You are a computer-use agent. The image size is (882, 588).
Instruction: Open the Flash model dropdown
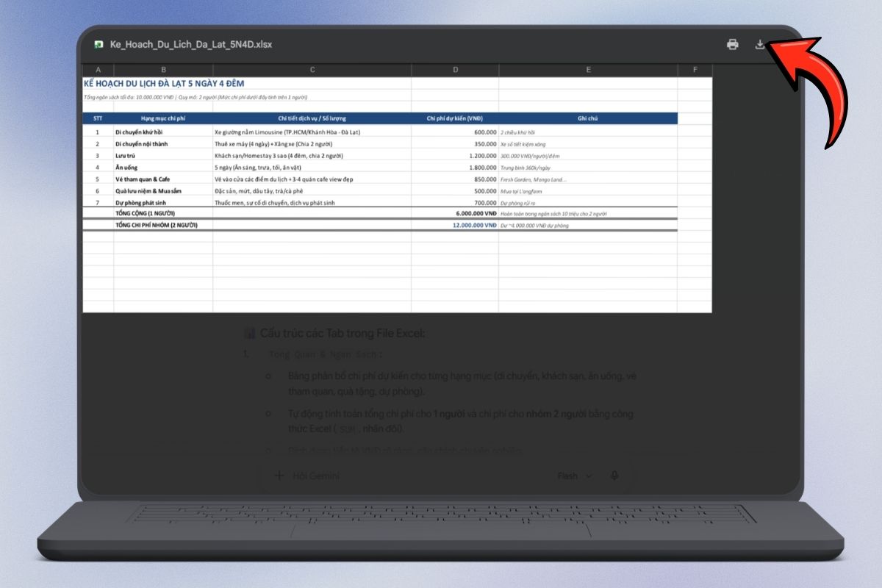click(x=575, y=476)
